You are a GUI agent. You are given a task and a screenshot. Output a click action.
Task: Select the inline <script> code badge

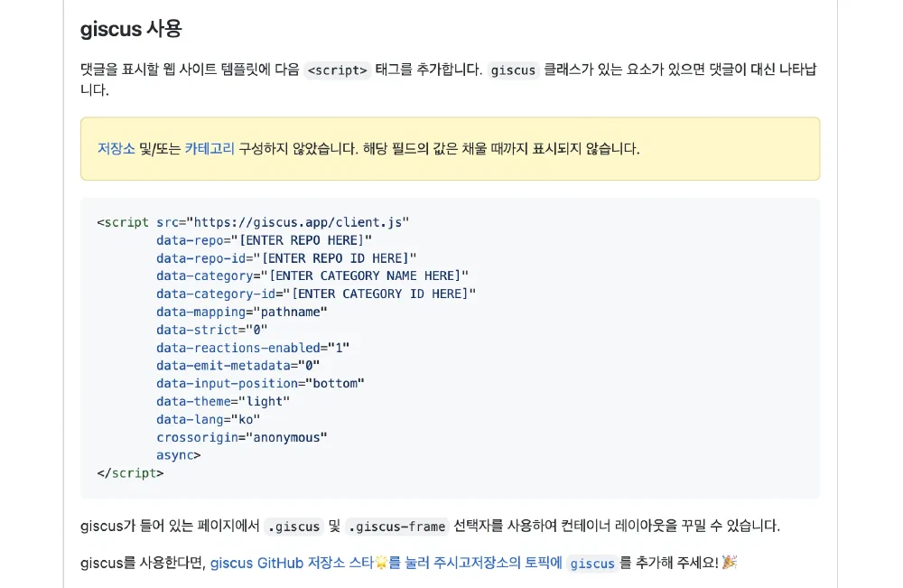337,70
